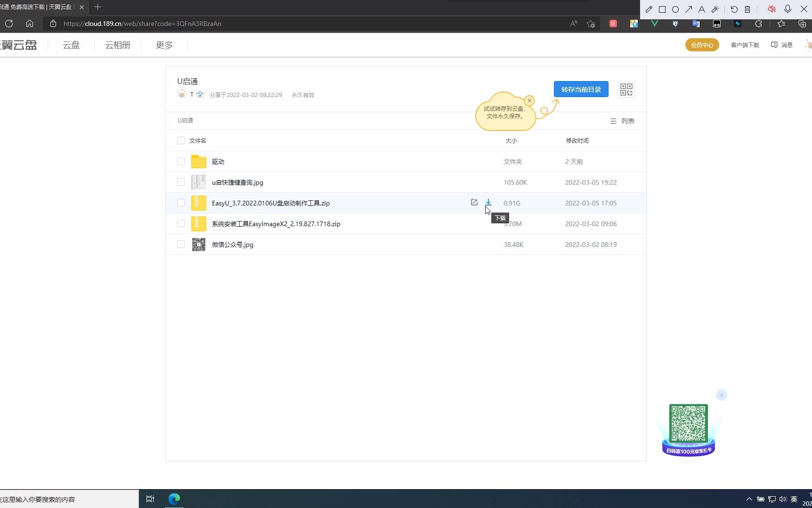812x508 pixels.
Task: Click the U启通 breadcrumb
Action: point(185,121)
